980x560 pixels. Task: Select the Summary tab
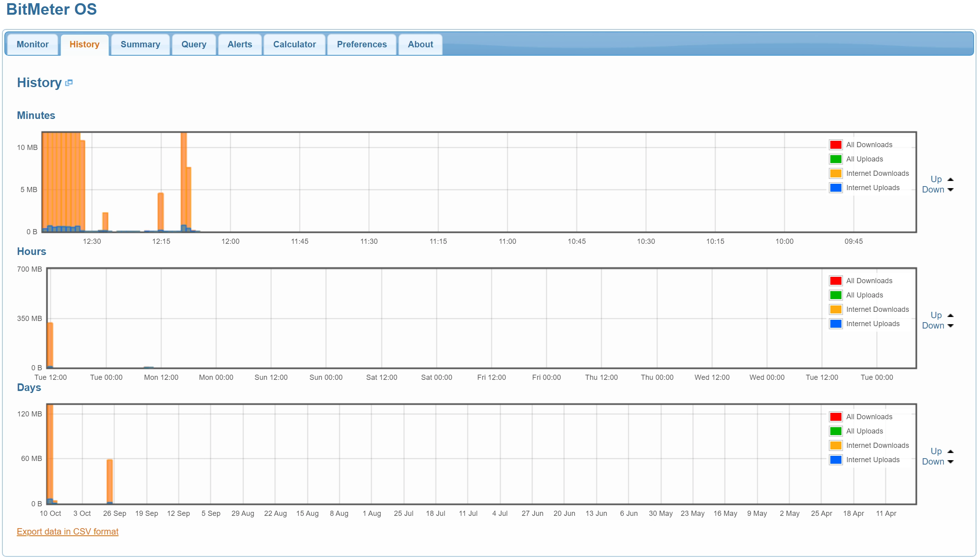(x=141, y=44)
